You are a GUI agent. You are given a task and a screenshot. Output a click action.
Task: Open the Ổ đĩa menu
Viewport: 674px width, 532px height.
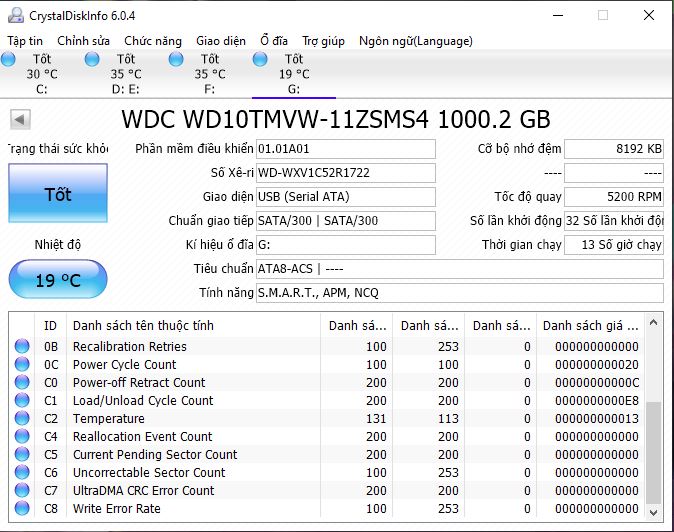(x=274, y=41)
